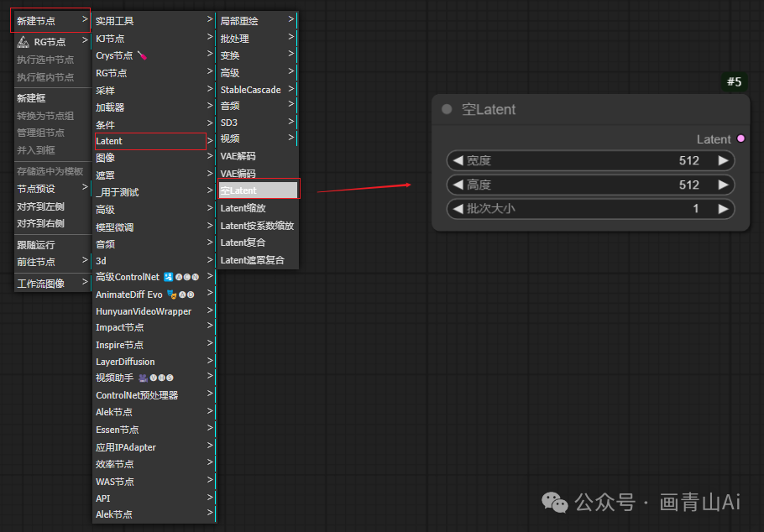Expand Crys节点 category
Viewport: 764px width, 532px height.
[x=154, y=55]
